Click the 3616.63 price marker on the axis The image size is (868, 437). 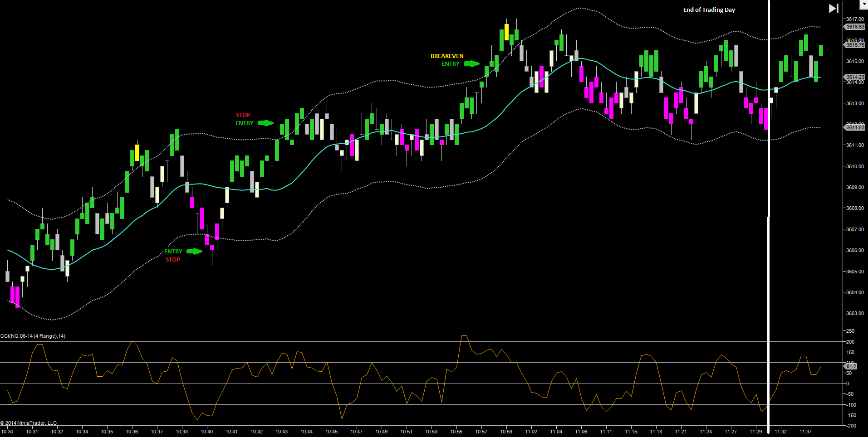coord(855,27)
